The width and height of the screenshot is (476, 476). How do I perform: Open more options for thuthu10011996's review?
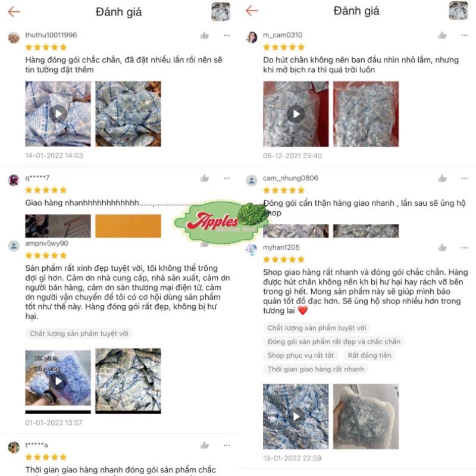pyautogui.click(x=227, y=36)
